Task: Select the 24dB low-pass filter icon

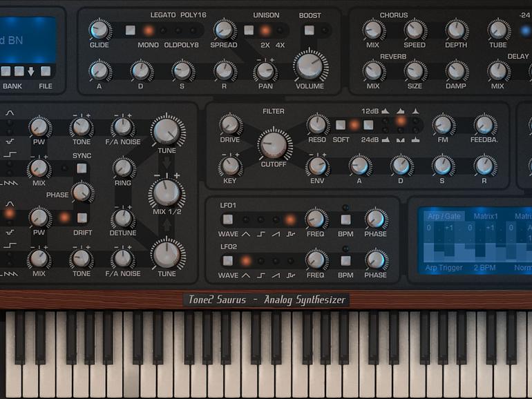Action: coord(386,139)
